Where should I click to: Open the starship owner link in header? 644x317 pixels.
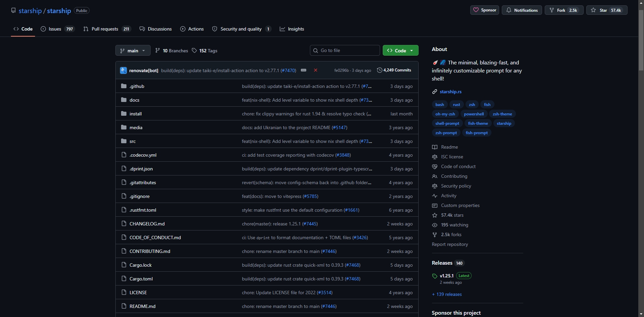pyautogui.click(x=30, y=11)
